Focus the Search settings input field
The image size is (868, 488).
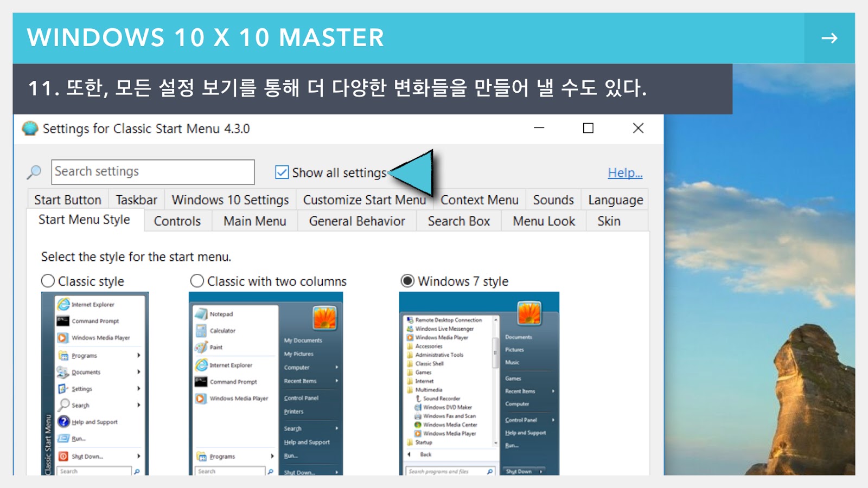click(153, 172)
